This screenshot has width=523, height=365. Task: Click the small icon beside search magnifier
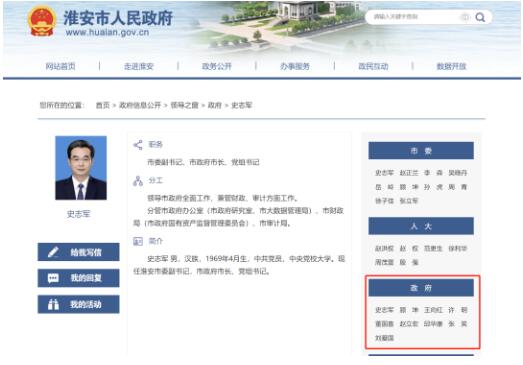(x=465, y=17)
